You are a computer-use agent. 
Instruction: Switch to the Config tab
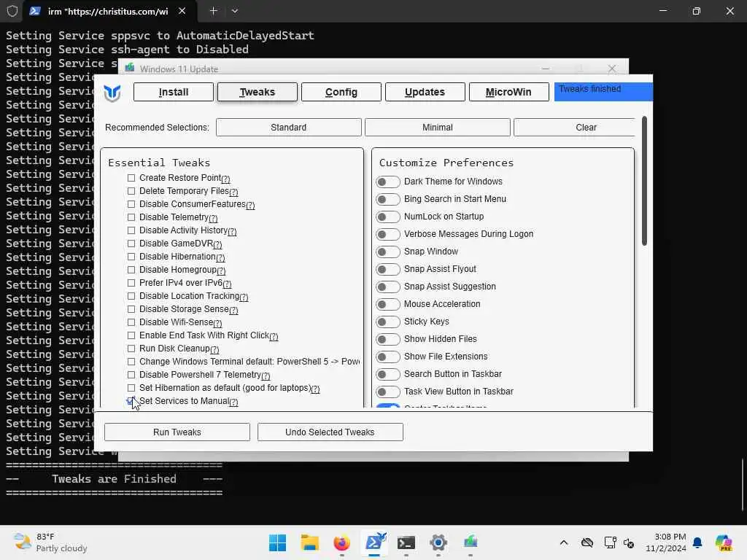point(341,92)
